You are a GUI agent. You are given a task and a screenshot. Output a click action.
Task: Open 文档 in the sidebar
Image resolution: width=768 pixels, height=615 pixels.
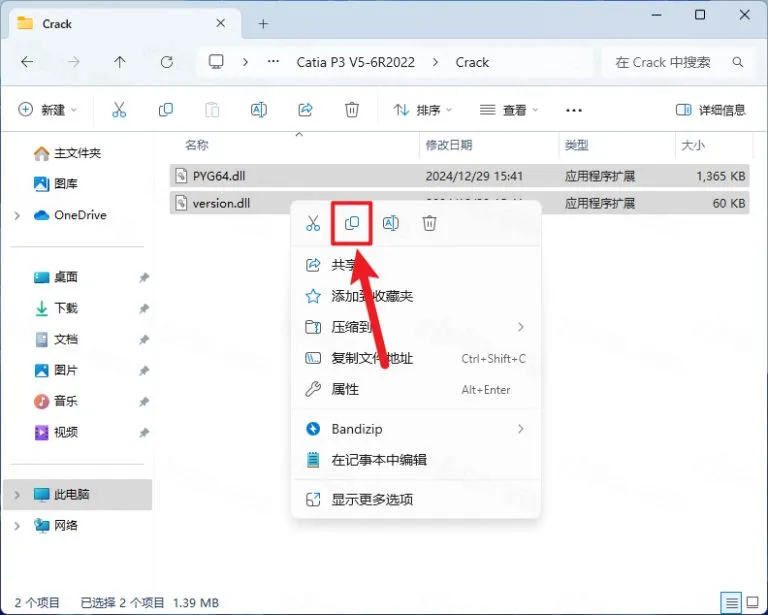(x=55, y=339)
